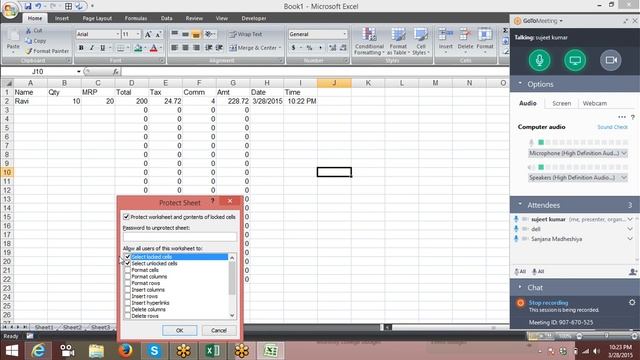Activate the Format Painter

47,51
